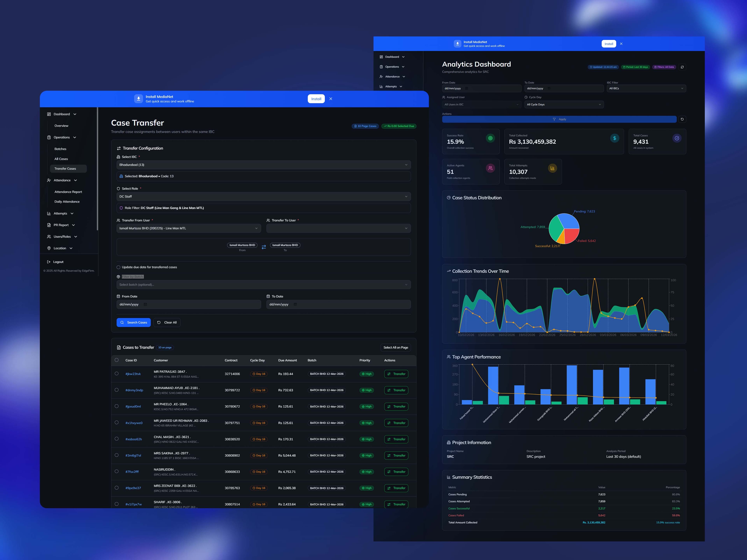This screenshot has width=747, height=560.
Task: Click Select All on Page button
Action: tap(395, 348)
